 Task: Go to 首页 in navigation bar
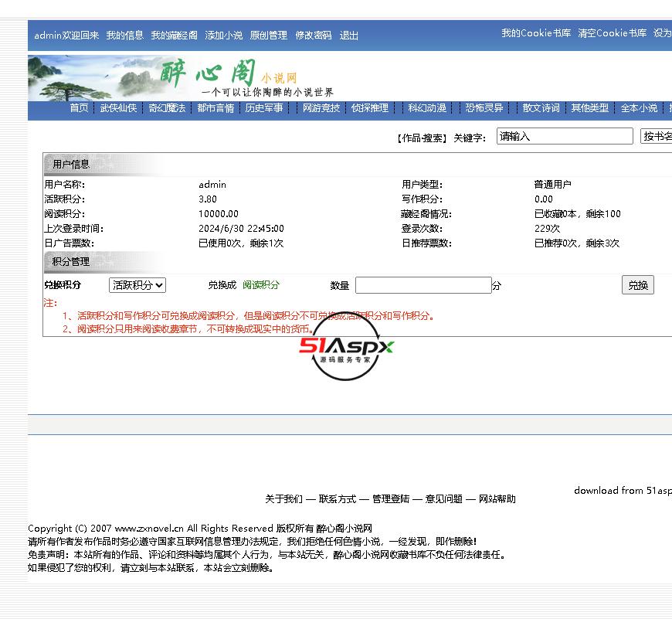[x=79, y=108]
